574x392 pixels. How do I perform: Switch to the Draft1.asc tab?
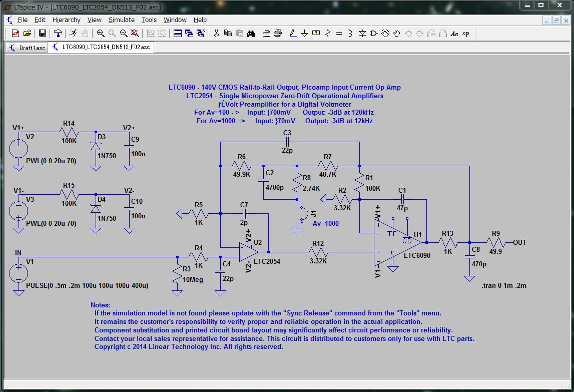click(x=27, y=48)
